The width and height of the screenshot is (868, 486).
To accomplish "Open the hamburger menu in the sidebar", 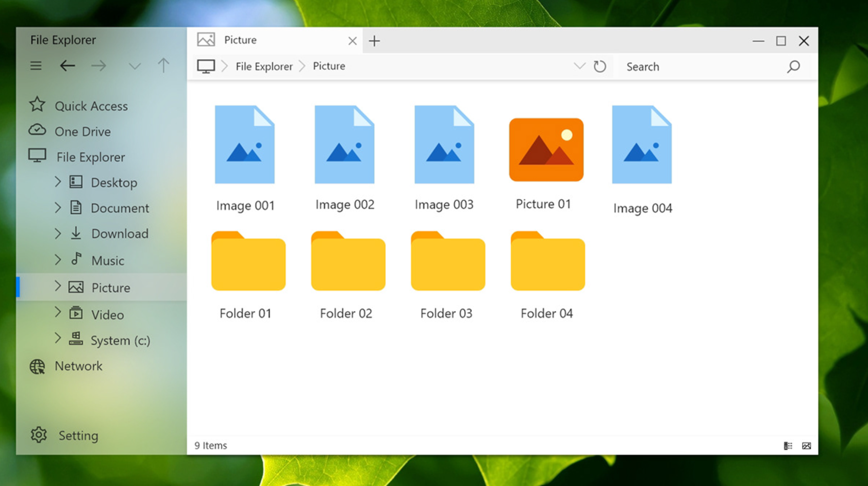I will (x=36, y=66).
